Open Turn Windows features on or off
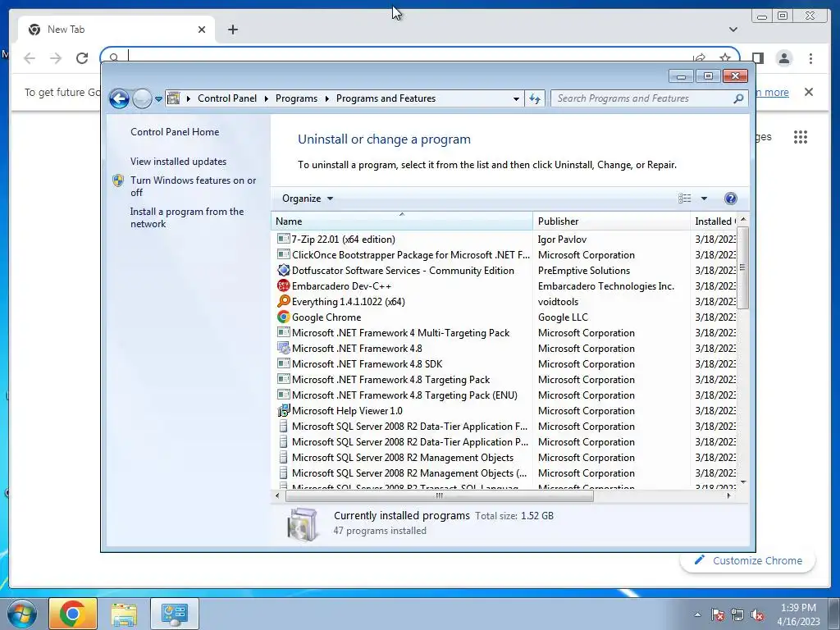 pos(194,186)
